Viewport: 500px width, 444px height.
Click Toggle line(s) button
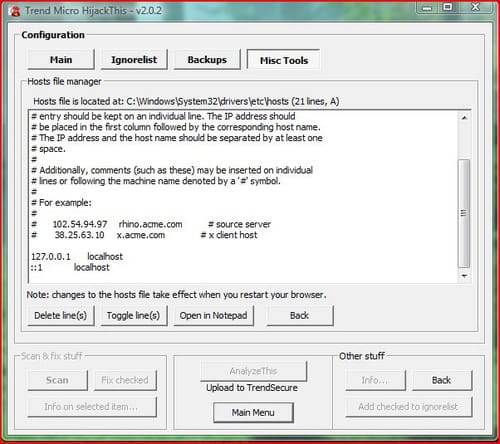(134, 316)
